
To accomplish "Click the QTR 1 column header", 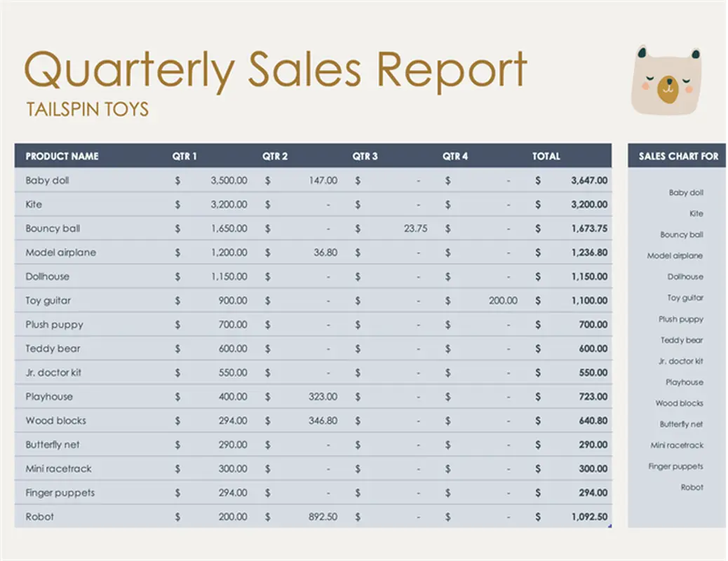I will click(x=184, y=156).
